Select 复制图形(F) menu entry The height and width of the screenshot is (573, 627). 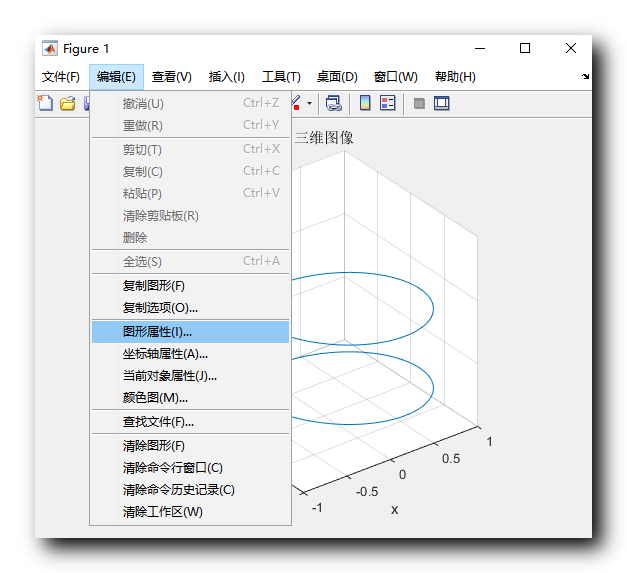click(x=190, y=286)
